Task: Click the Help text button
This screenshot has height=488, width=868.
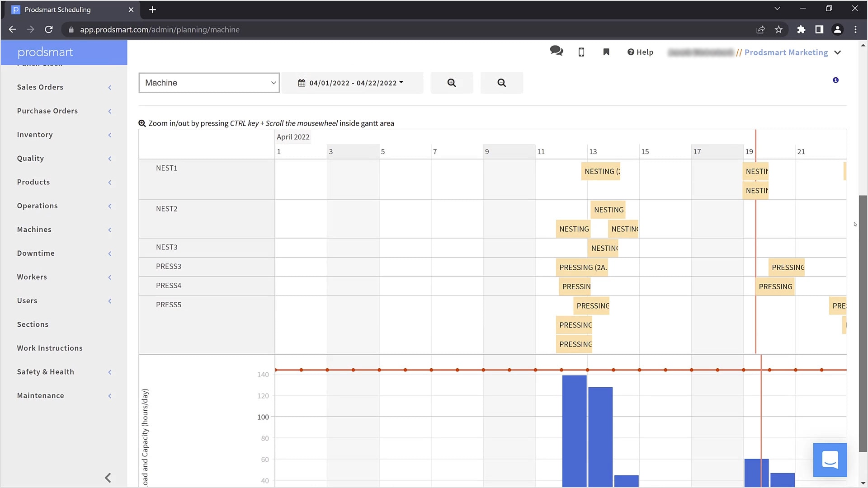Action: tap(640, 52)
